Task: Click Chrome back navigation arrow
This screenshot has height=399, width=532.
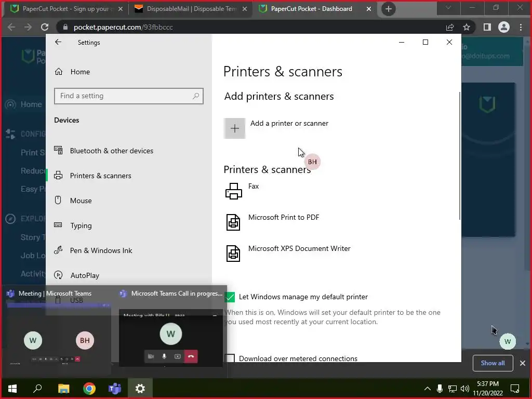Action: click(x=11, y=27)
